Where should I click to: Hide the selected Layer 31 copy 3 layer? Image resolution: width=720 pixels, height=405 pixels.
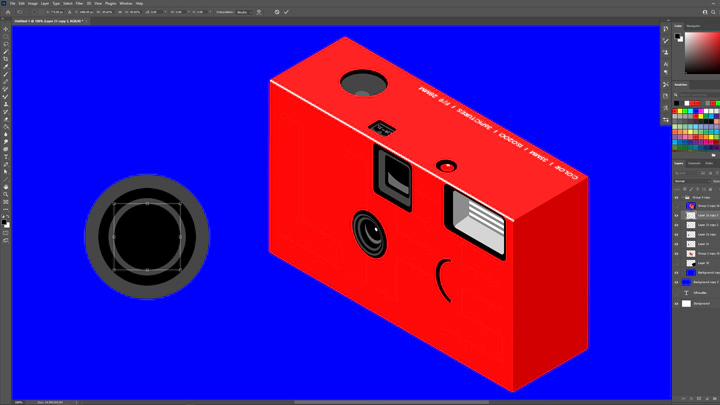[x=676, y=215]
